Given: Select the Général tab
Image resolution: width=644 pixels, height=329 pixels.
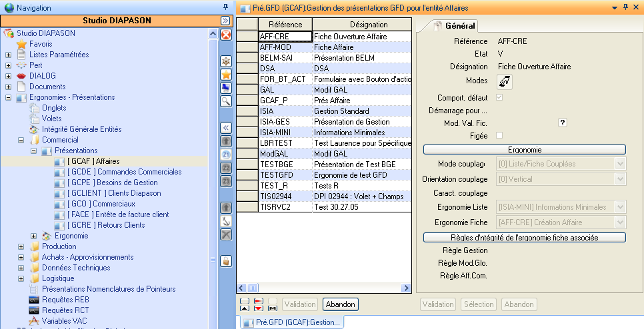Looking at the screenshot, I should click(455, 26).
